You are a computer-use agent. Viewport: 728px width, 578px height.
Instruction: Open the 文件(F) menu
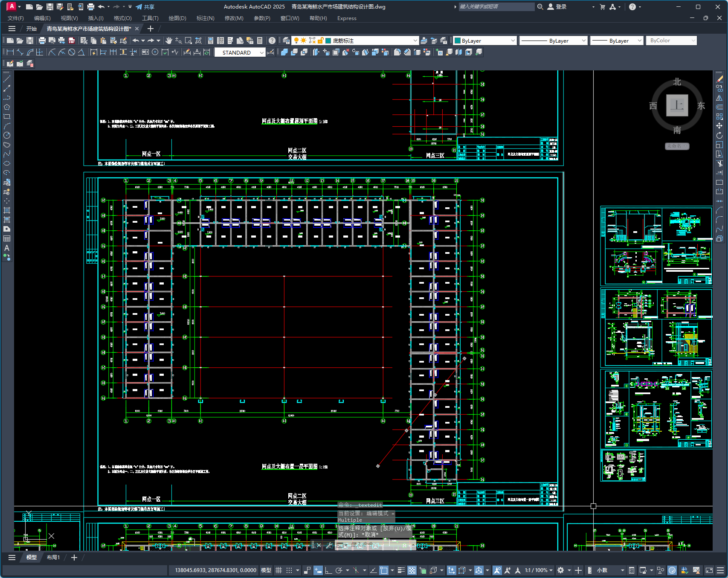16,18
